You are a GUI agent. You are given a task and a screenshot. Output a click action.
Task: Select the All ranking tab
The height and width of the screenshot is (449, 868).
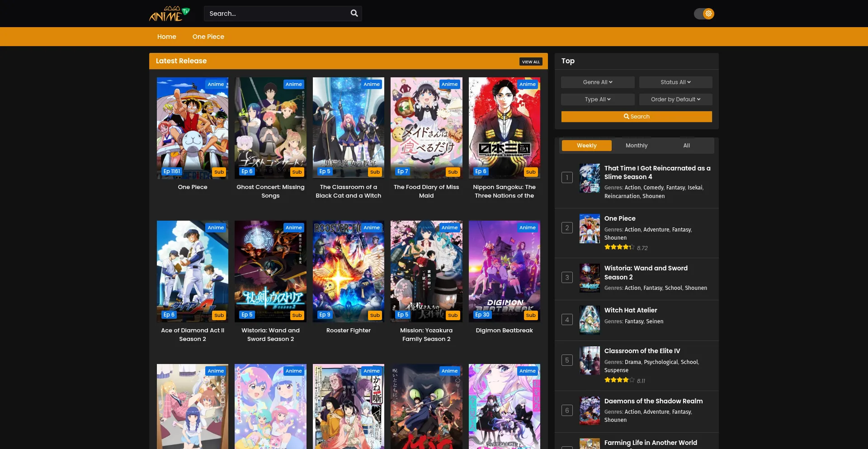pyautogui.click(x=687, y=146)
